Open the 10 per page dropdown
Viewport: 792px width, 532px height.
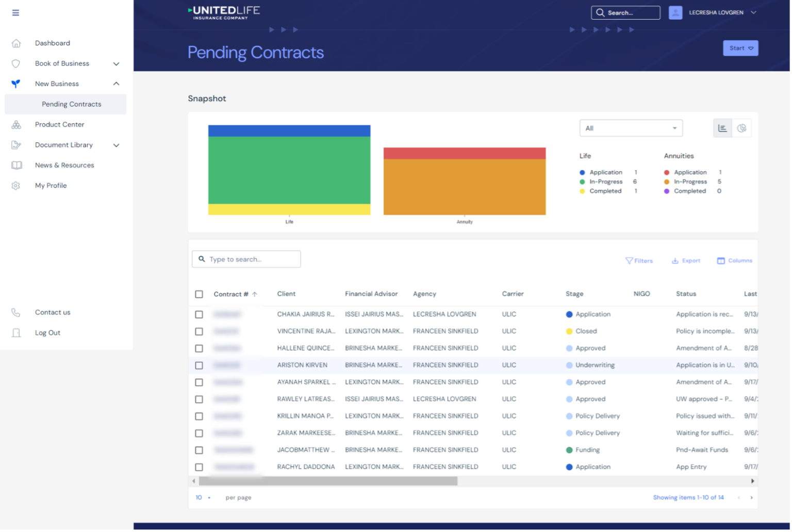click(x=203, y=497)
